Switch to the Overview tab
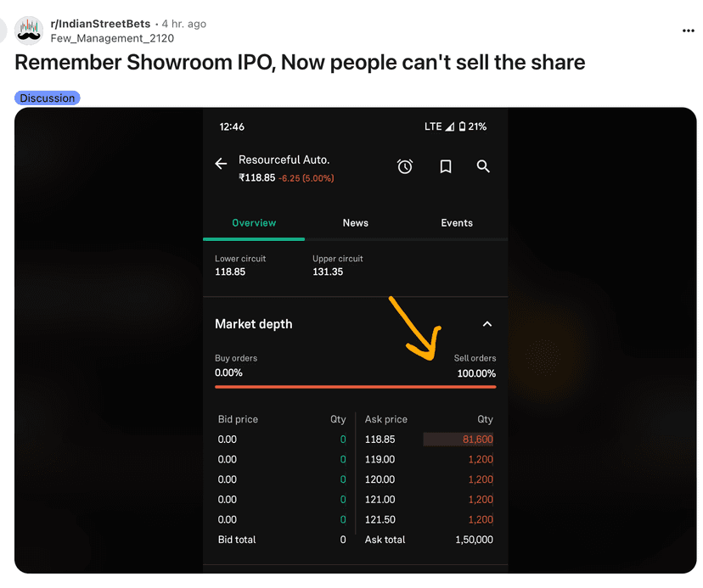This screenshot has width=703, height=588. pos(254,223)
